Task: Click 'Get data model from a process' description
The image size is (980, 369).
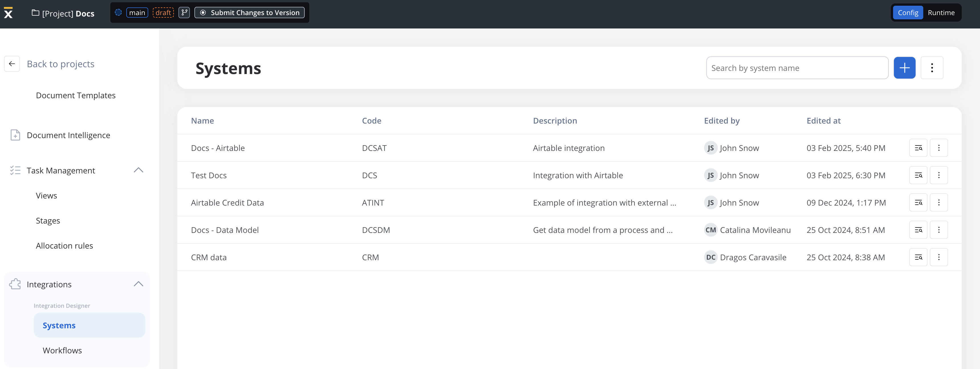Action: 602,230
